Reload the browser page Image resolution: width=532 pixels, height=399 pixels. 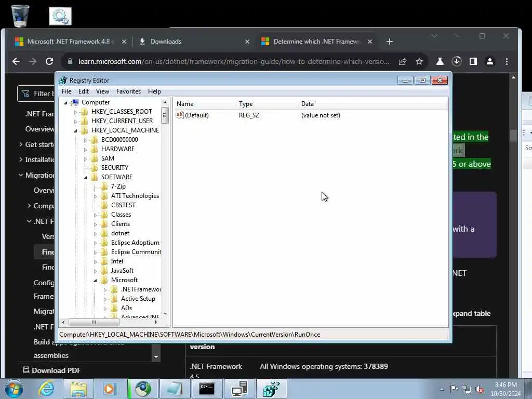click(x=49, y=61)
